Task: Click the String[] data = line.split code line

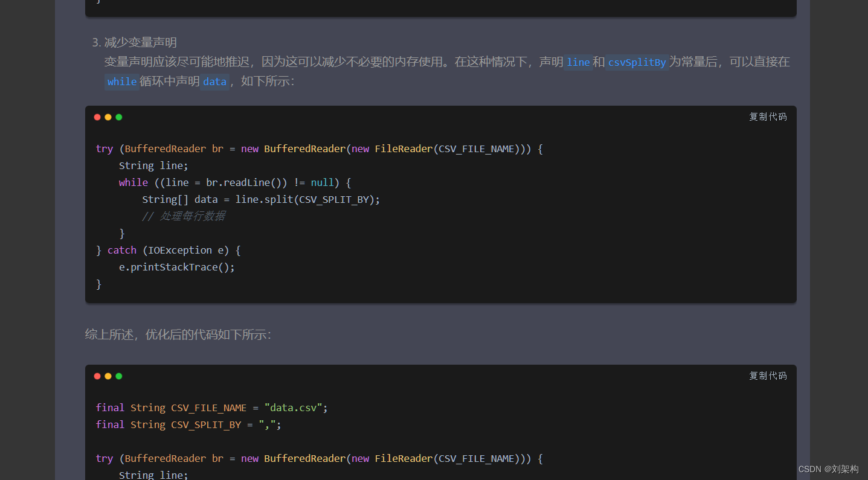Action: click(261, 199)
